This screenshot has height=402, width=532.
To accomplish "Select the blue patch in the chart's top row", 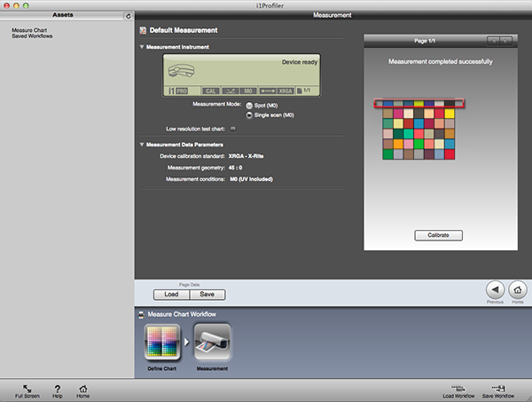I will [388, 103].
